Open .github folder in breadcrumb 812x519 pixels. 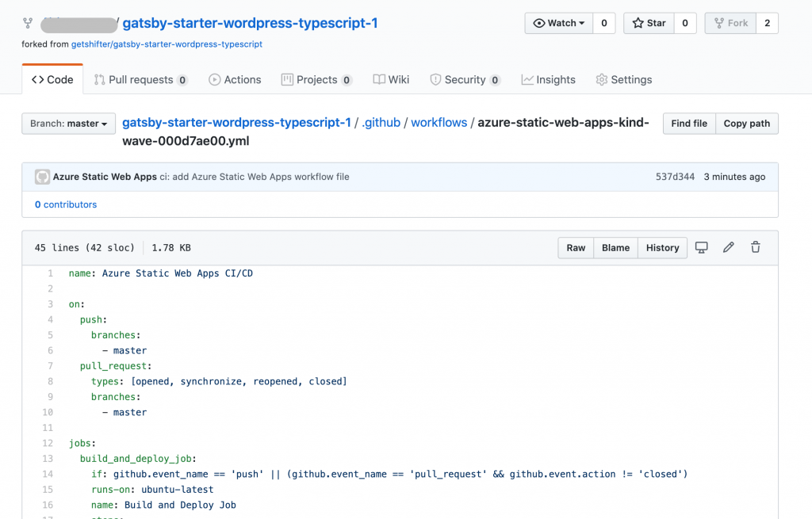381,123
